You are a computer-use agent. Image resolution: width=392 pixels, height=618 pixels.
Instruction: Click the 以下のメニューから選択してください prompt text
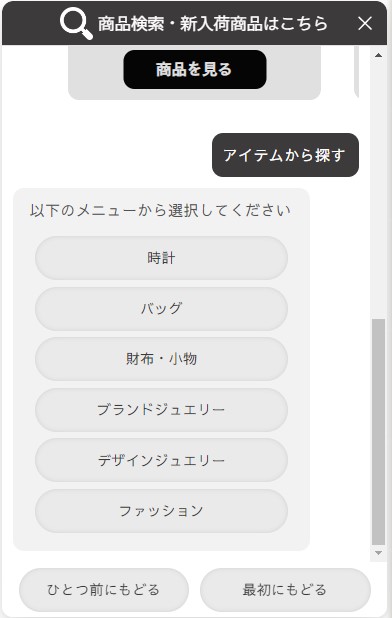[160, 210]
